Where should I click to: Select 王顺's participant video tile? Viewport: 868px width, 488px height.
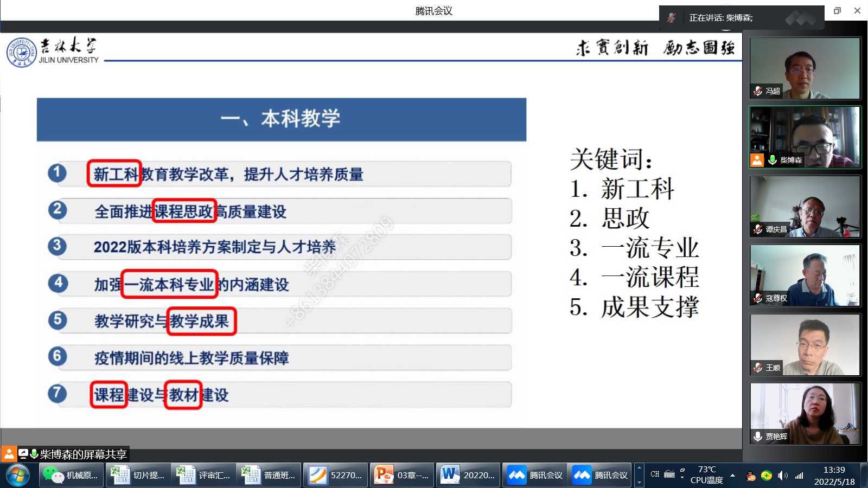click(805, 345)
